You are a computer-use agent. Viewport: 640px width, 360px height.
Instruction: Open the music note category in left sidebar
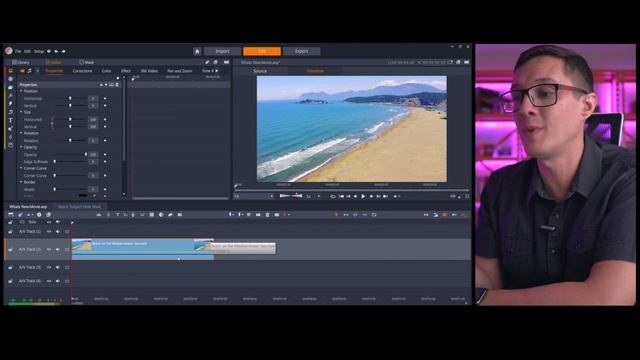[11, 112]
